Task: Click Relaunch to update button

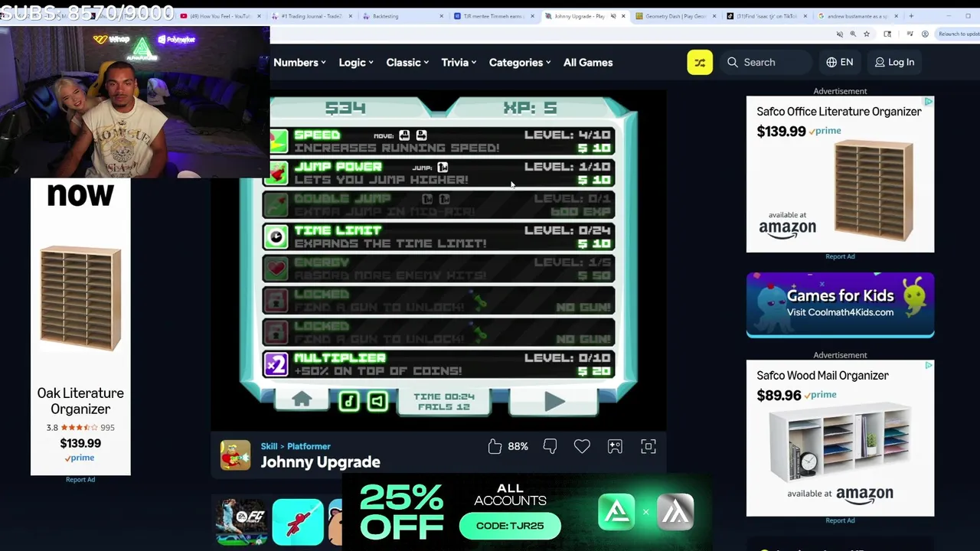Action: 959,34
